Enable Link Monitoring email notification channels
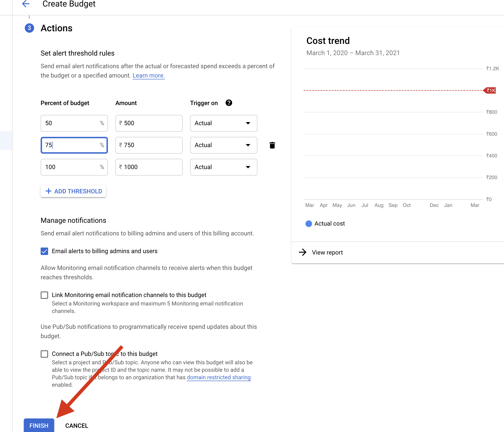504x432 pixels. point(45,295)
